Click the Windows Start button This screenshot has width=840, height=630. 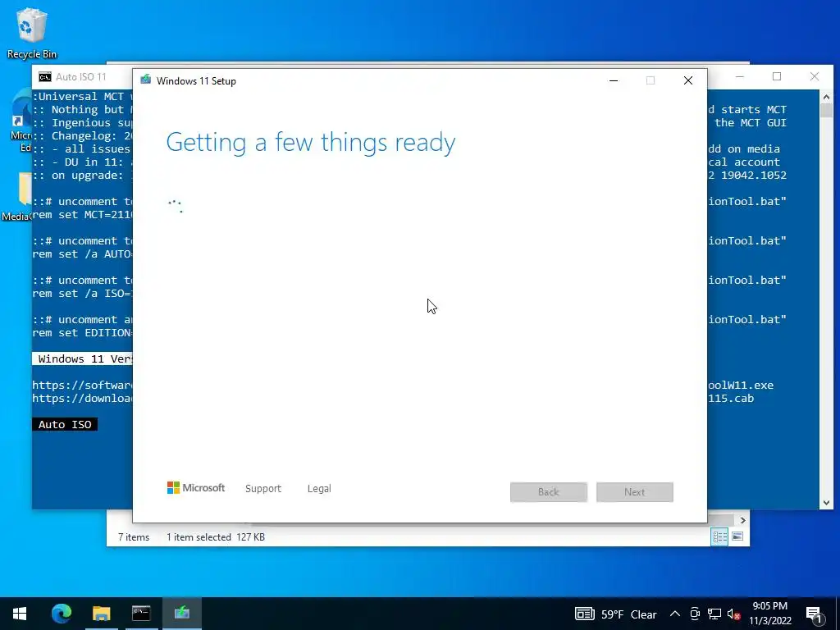(20, 614)
